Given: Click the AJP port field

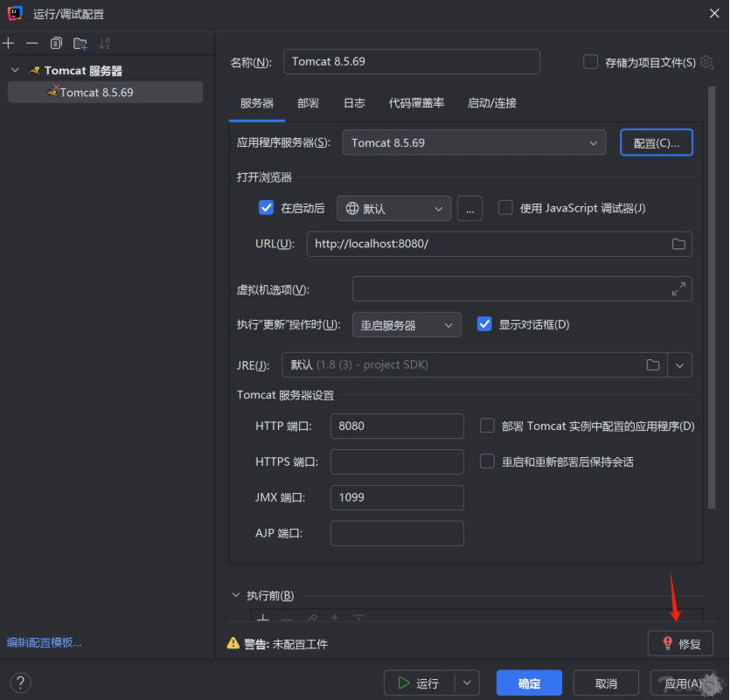Looking at the screenshot, I should click(397, 533).
